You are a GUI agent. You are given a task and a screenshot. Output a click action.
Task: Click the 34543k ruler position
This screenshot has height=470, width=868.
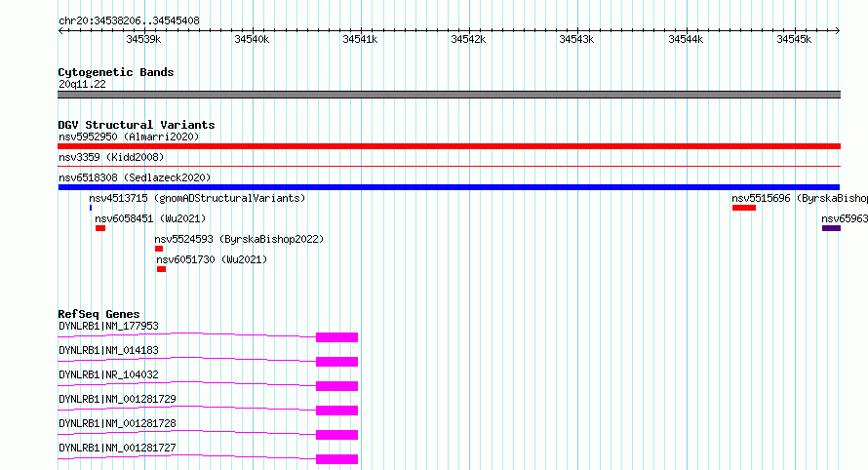[576, 39]
